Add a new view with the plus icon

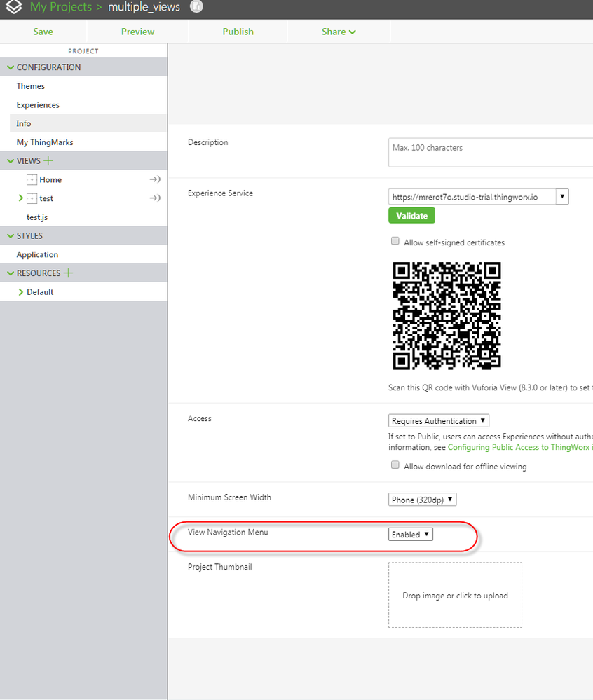coord(48,161)
